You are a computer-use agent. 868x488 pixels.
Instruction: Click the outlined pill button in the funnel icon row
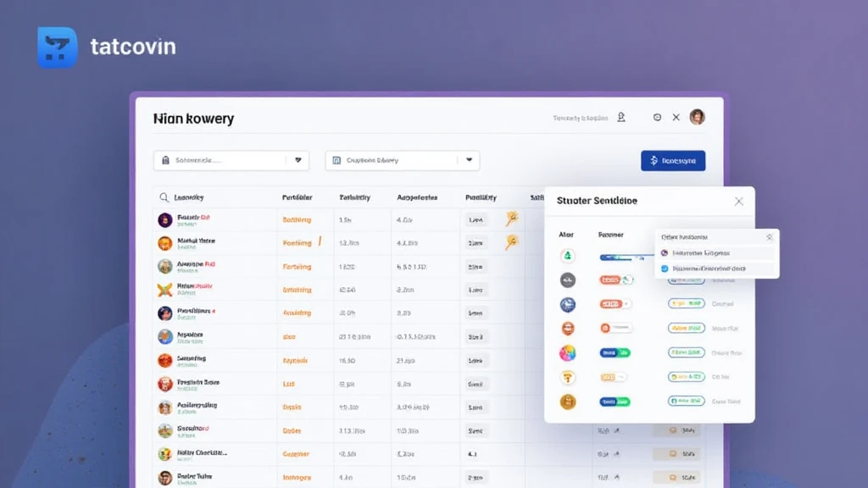[x=687, y=377]
